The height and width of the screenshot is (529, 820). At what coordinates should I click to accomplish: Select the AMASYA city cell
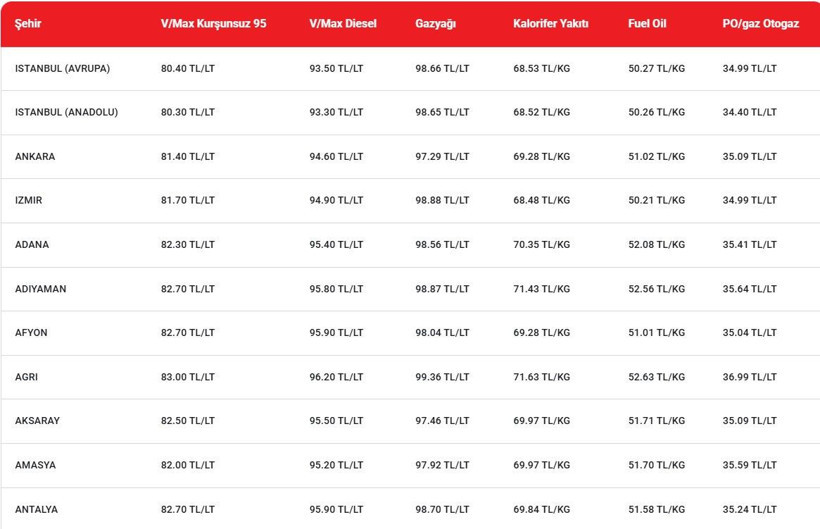(x=35, y=465)
